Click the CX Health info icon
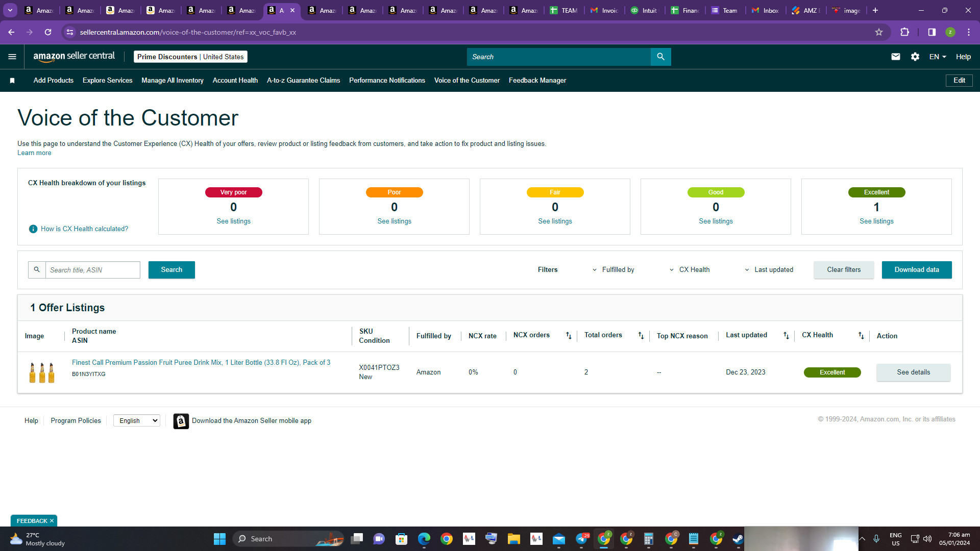980x551 pixels. [33, 229]
